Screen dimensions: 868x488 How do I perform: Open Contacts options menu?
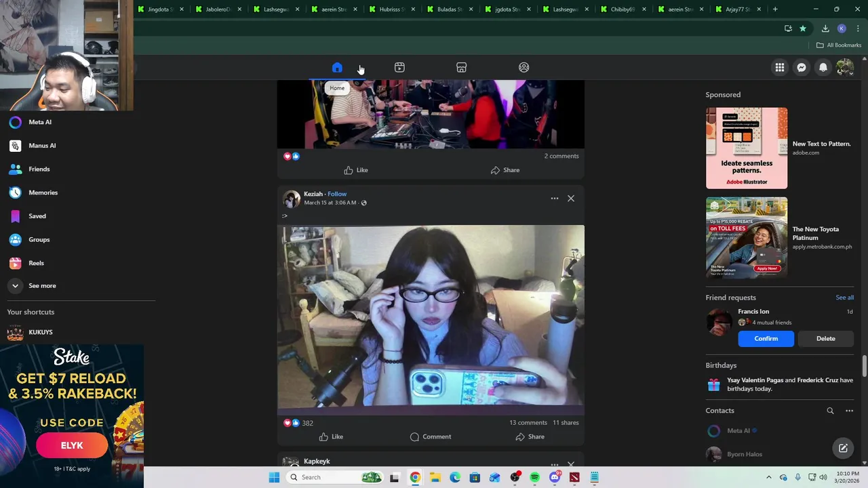[x=849, y=411]
